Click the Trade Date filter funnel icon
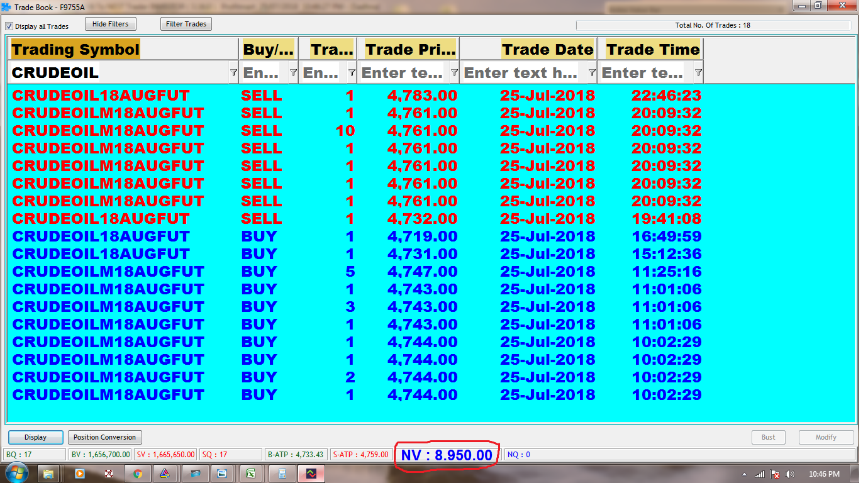Viewport: 868px width, 483px height. click(x=592, y=73)
